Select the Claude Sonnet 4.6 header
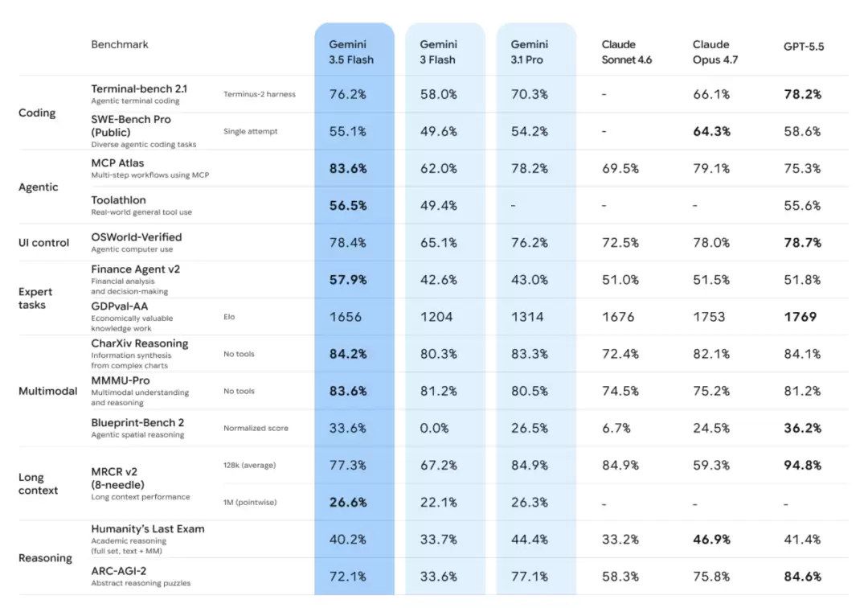The width and height of the screenshot is (868, 608). pyautogui.click(x=627, y=52)
